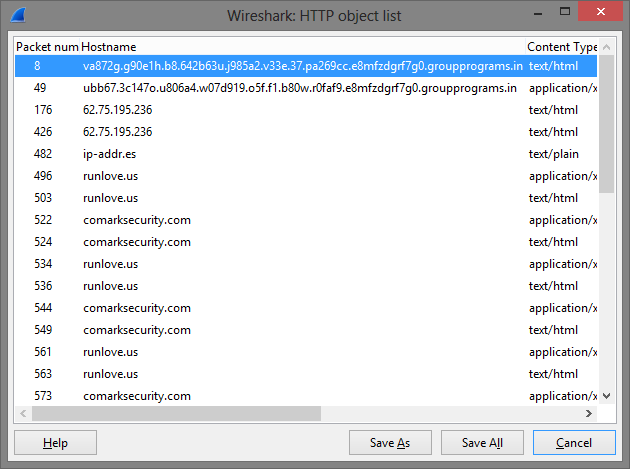Select packet 49 application object row
Viewport: 630px width, 469px height.
306,88
